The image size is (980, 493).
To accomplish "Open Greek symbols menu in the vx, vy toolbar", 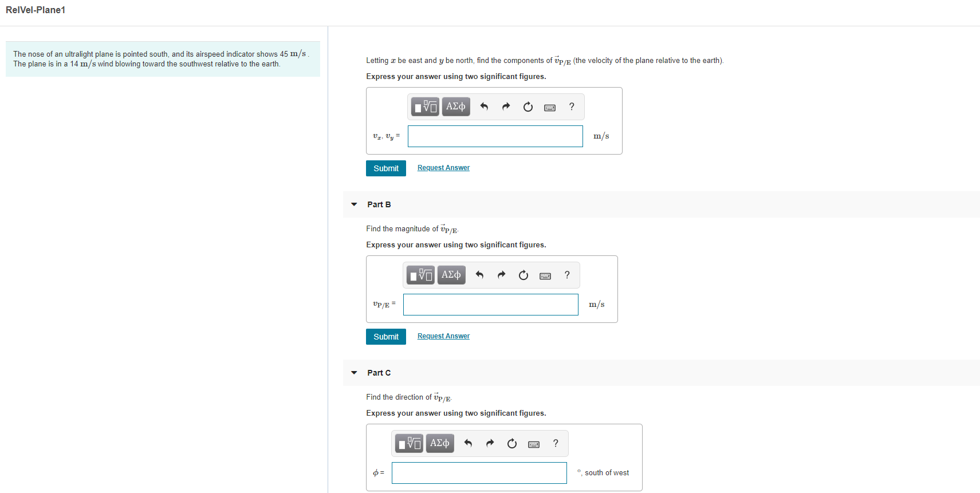I will coord(456,107).
